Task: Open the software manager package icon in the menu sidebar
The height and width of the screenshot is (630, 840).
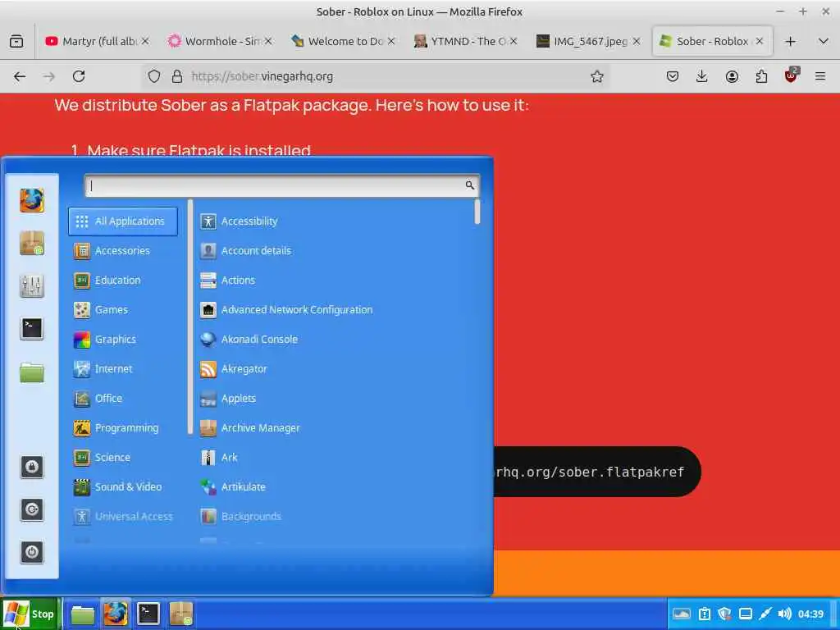Action: coord(32,243)
